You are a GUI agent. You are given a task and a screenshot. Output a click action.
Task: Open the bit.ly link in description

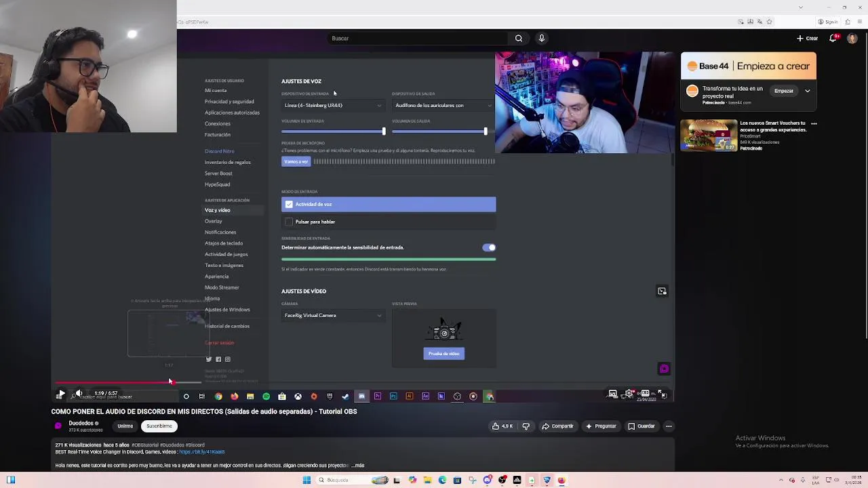click(202, 452)
